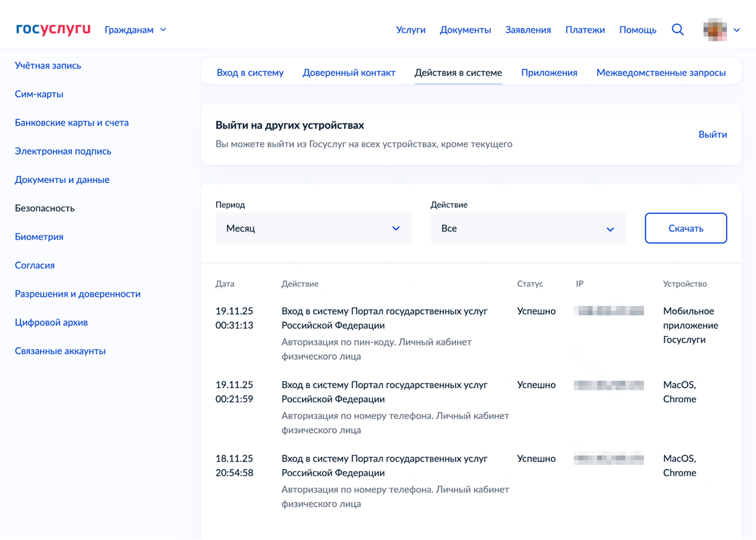Screen dimensions: 756x540
Task: Open Связанные аккаунты in the sidebar
Action: point(60,351)
